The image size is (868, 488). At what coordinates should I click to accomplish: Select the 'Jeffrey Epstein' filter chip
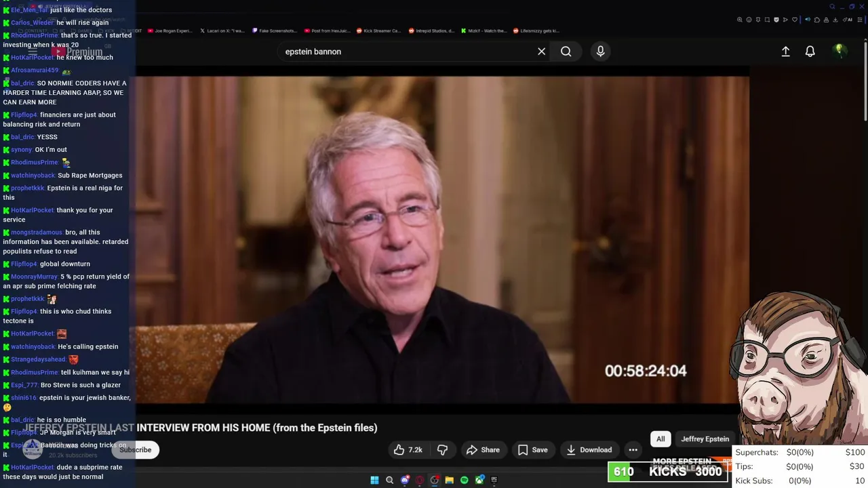coord(705,439)
